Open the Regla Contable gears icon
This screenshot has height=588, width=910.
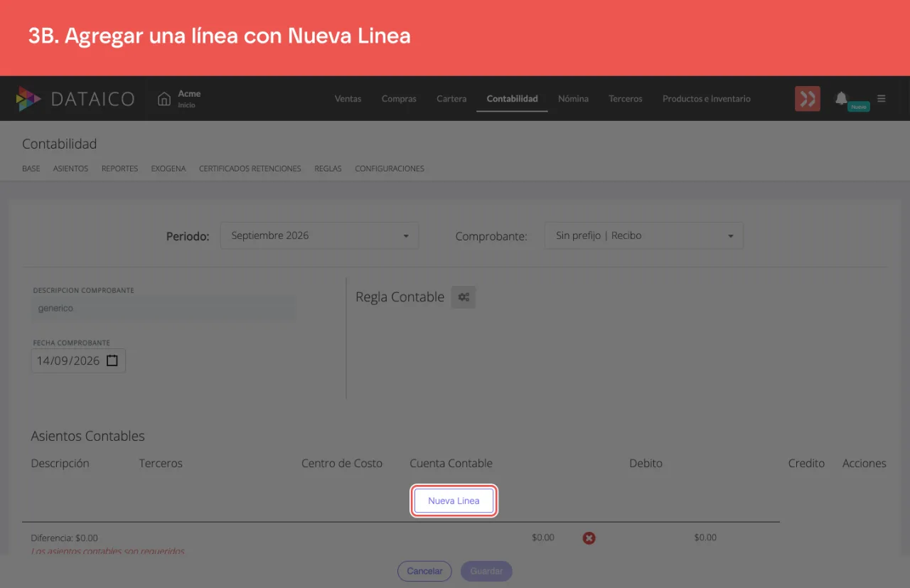(464, 297)
